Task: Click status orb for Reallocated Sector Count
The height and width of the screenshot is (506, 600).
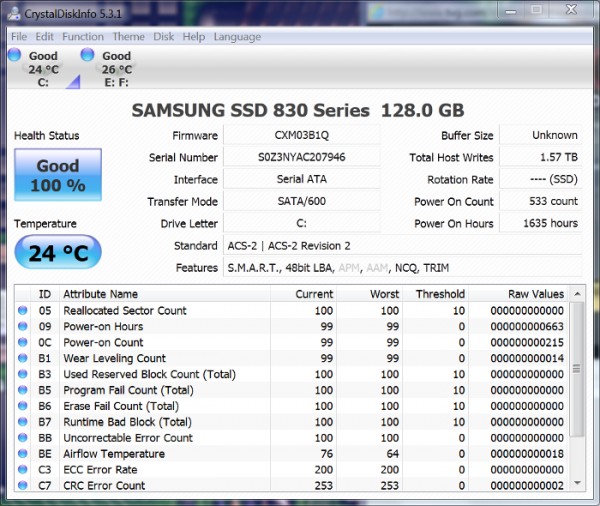Action: (x=23, y=310)
